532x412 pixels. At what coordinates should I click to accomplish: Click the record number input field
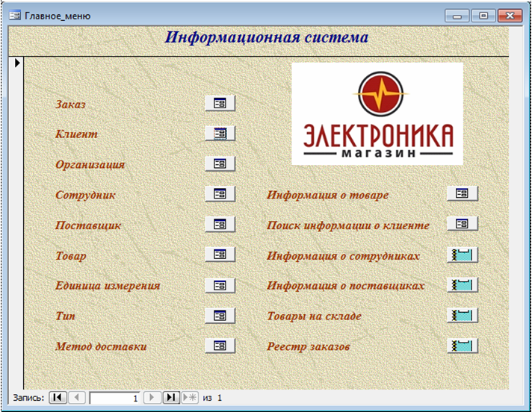tap(114, 398)
